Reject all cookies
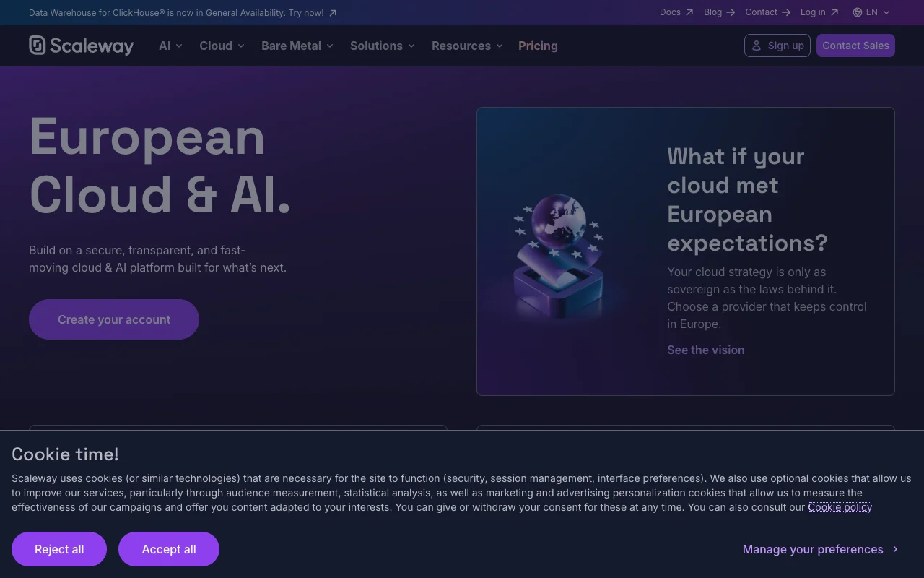 click(x=59, y=549)
